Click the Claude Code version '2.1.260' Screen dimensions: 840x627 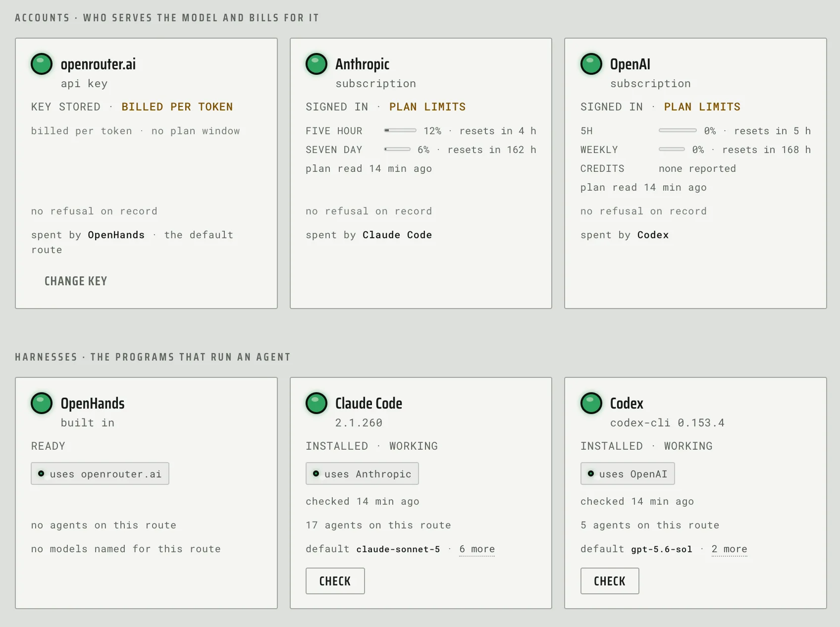[x=359, y=423]
